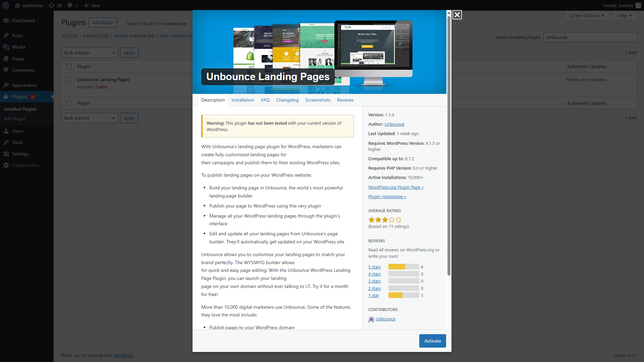The height and width of the screenshot is (362, 644).
Task: Switch to the Screenshots tab
Action: click(318, 100)
